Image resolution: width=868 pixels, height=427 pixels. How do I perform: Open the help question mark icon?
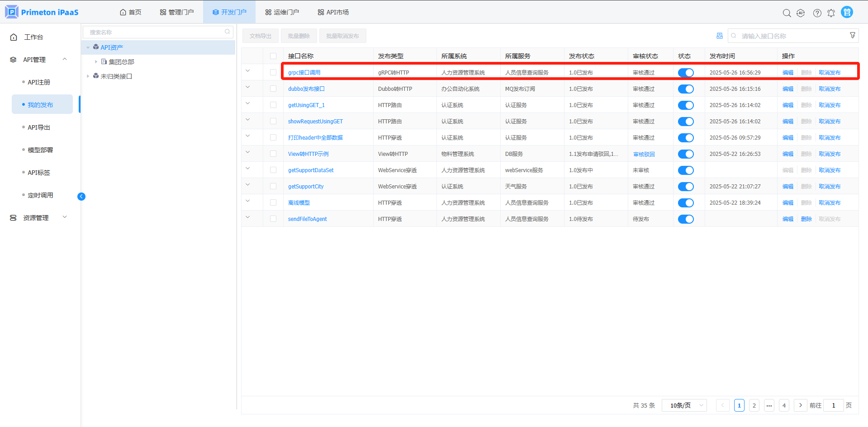point(817,13)
